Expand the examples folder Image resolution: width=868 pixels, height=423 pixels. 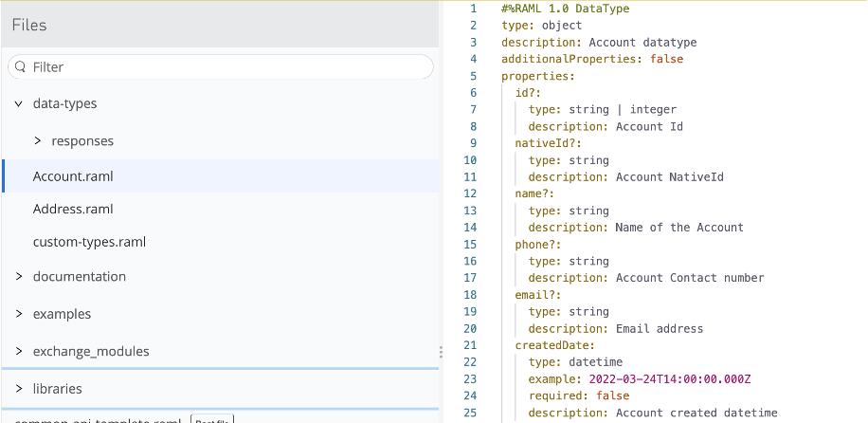(19, 314)
